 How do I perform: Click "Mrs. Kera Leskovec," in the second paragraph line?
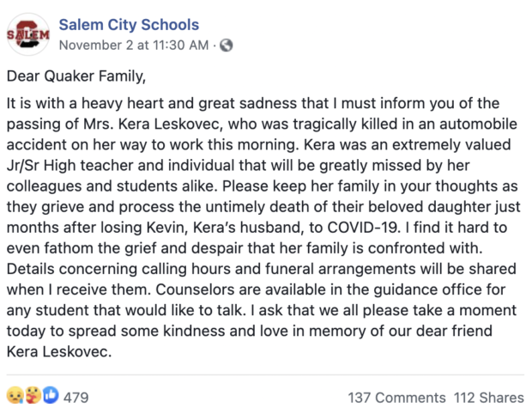click(x=153, y=124)
